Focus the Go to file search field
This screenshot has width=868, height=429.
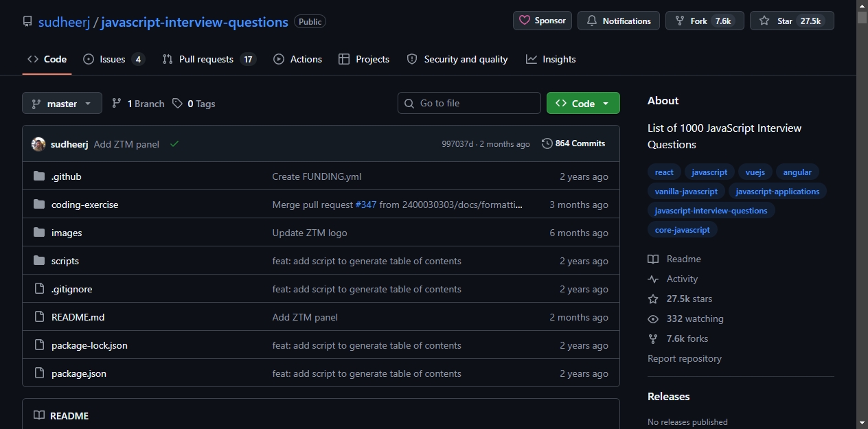[x=469, y=103]
